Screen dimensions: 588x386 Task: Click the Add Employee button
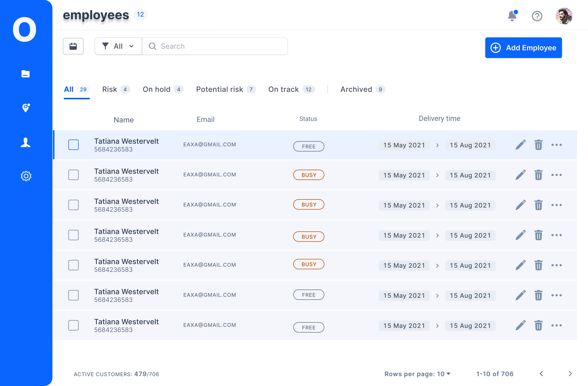(523, 48)
